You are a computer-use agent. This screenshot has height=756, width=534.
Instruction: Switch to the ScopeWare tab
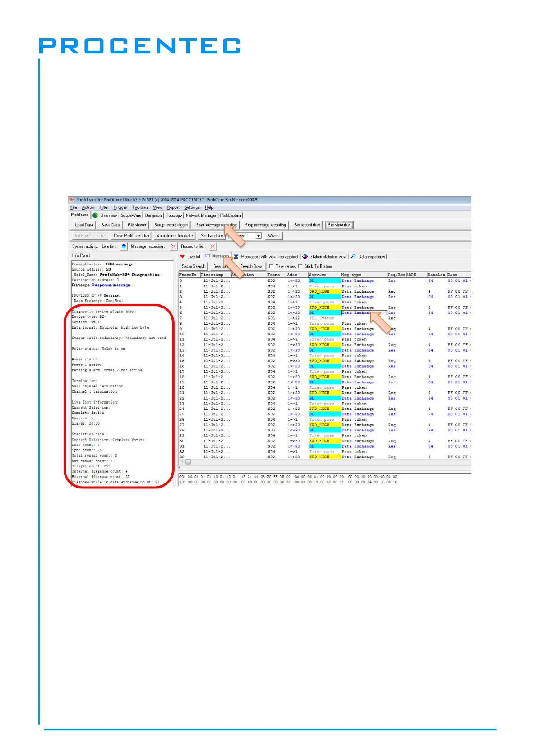[131, 215]
